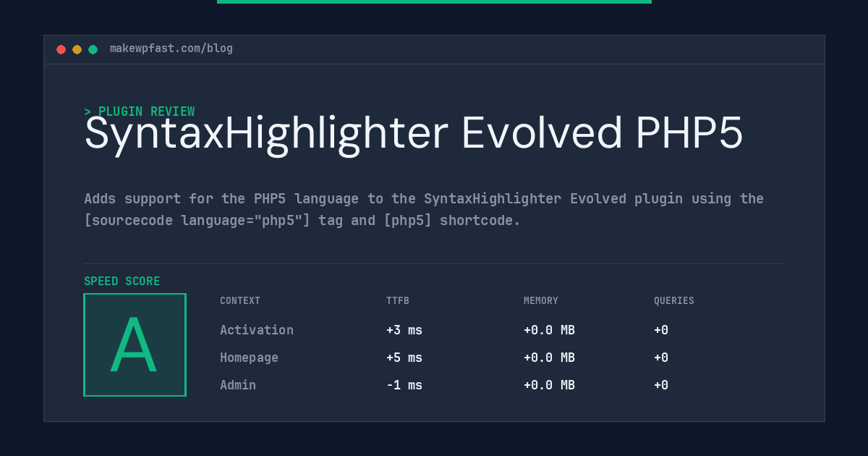Select the '> PLUGIN REVIEW' label
This screenshot has width=868, height=456.
[140, 111]
